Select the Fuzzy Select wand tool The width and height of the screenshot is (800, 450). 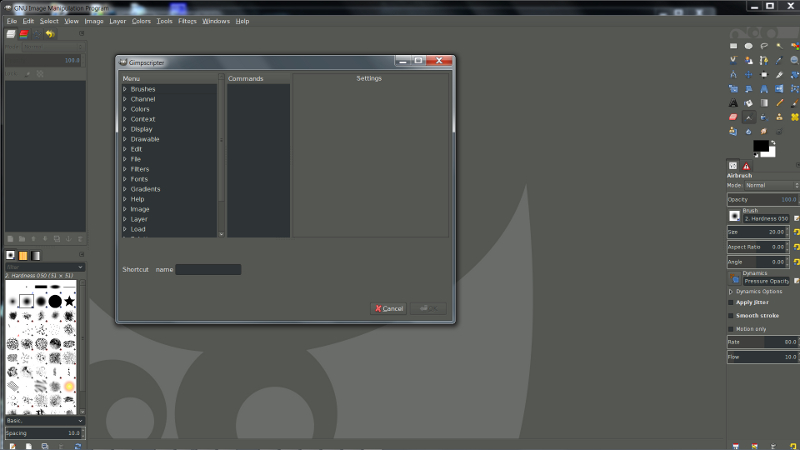(779, 46)
